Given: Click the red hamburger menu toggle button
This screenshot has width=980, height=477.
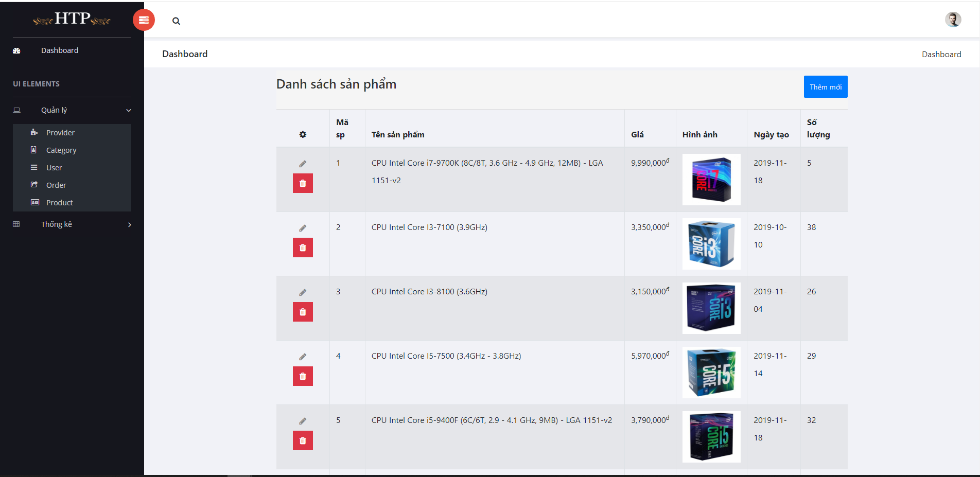Looking at the screenshot, I should pos(144,20).
